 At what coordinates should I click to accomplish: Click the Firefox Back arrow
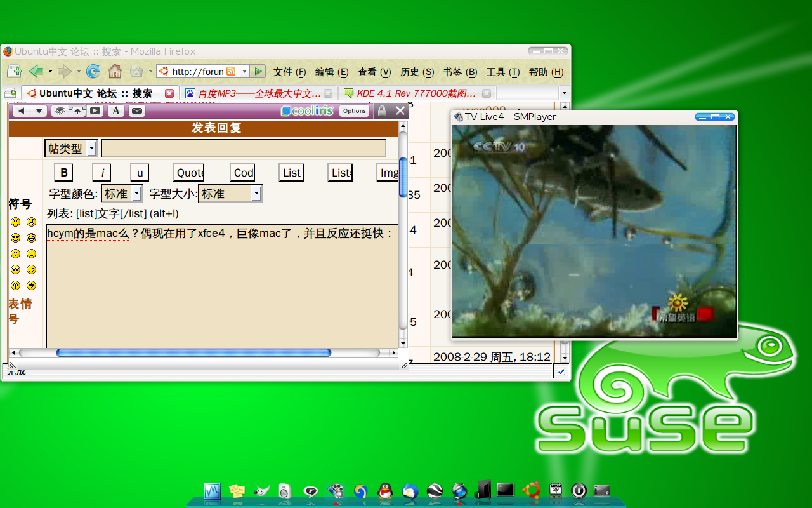[x=36, y=71]
